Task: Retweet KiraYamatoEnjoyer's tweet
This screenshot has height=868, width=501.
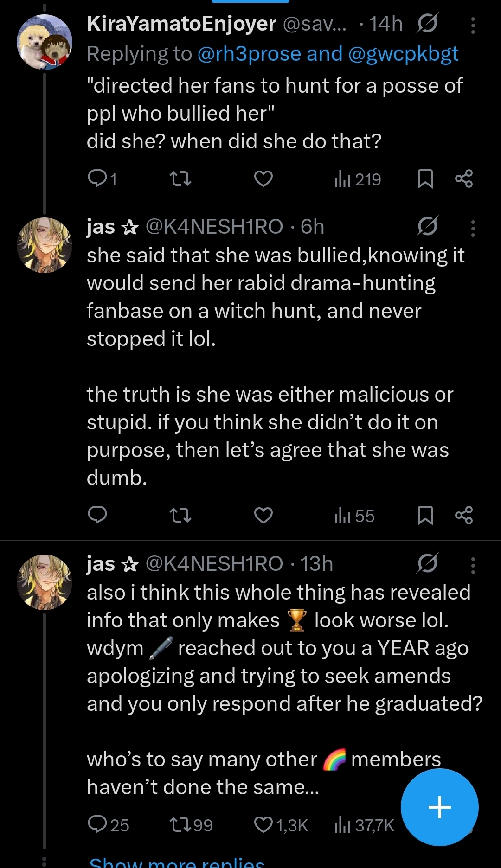Action: click(x=180, y=179)
